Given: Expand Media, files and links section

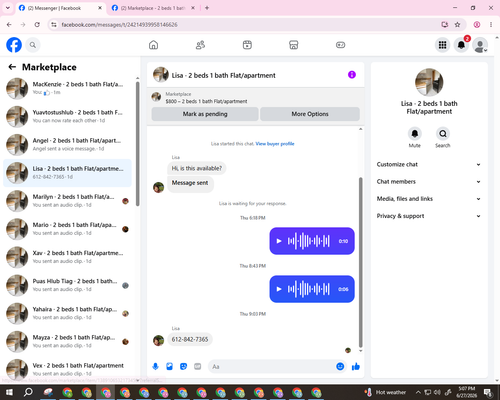Looking at the screenshot, I should [429, 199].
